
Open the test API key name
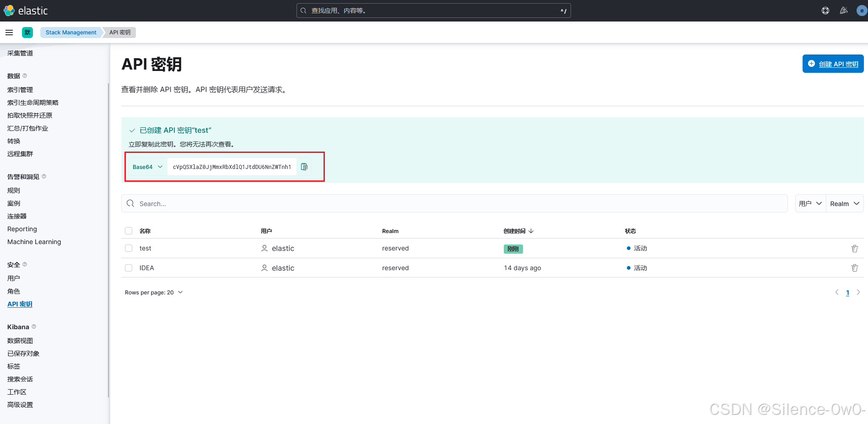pyautogui.click(x=146, y=248)
